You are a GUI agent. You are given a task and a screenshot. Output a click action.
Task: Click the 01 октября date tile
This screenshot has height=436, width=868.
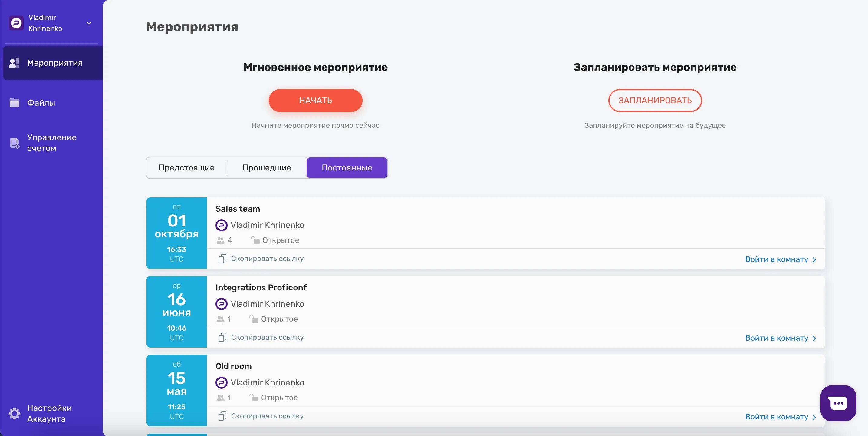(x=176, y=233)
